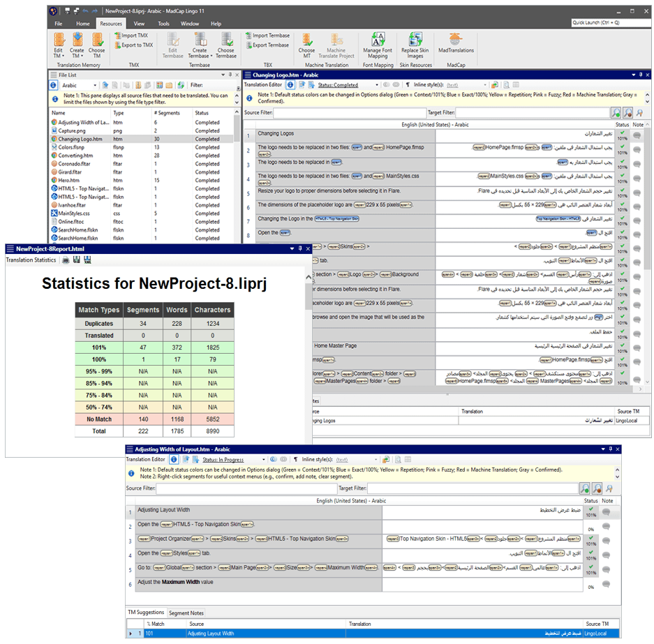Switch to the Home ribbon tab
Viewport: 654px width, 644px height.
(82, 24)
